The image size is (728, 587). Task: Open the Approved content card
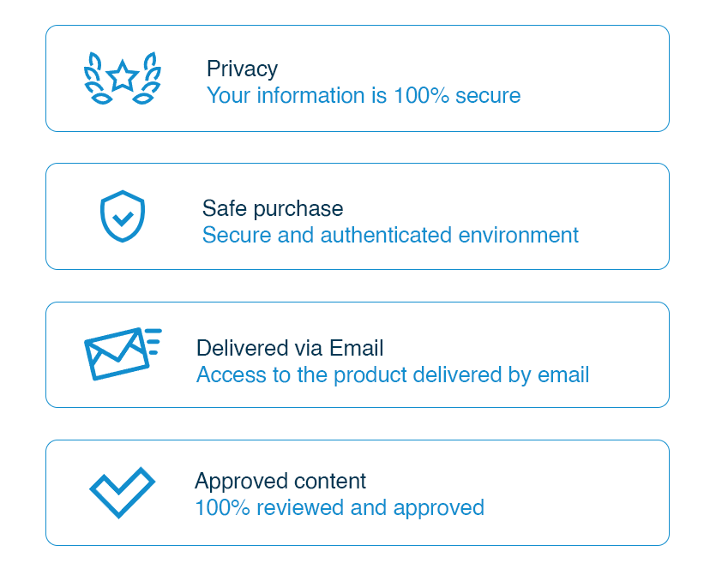pyautogui.click(x=358, y=493)
